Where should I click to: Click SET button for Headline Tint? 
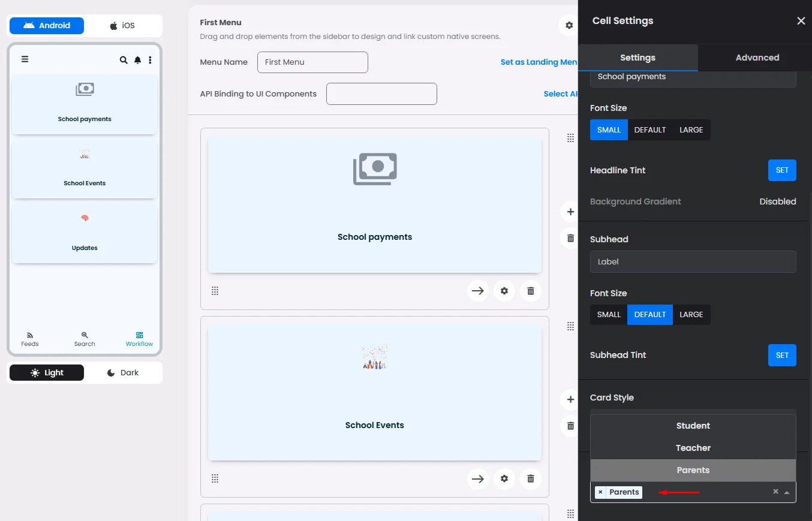tap(781, 170)
